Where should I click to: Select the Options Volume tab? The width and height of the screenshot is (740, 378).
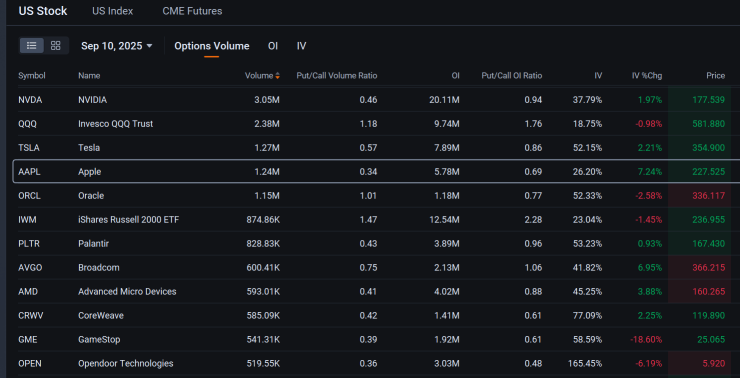[x=211, y=46]
